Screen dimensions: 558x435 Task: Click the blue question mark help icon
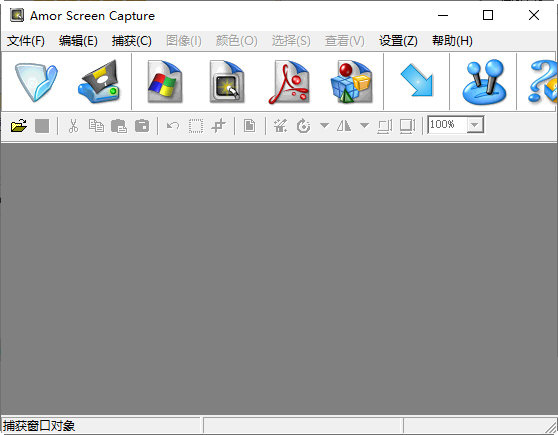[542, 82]
